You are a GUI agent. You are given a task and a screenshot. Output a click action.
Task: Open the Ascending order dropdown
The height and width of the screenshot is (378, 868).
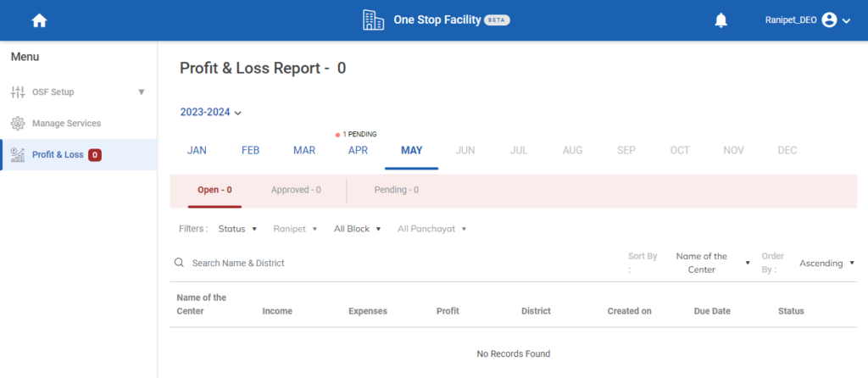click(x=826, y=264)
